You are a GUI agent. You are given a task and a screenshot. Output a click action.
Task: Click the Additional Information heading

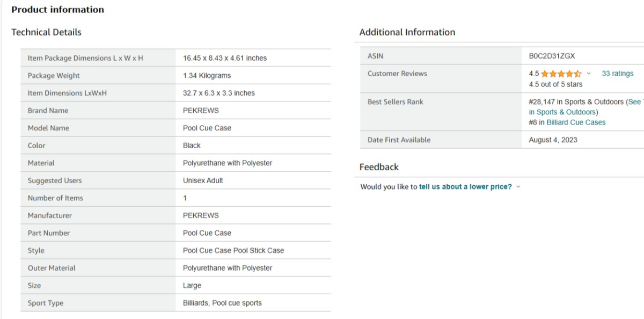407,32
